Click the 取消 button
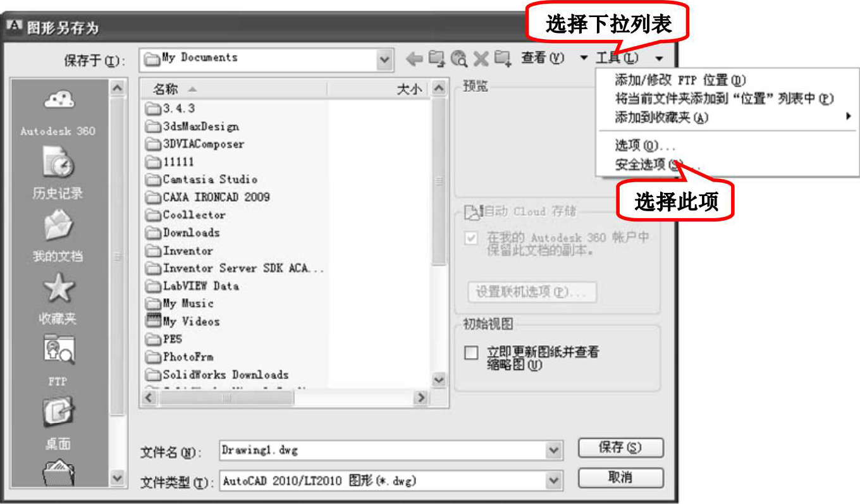Screen dimensions: 860x504 (x=621, y=477)
